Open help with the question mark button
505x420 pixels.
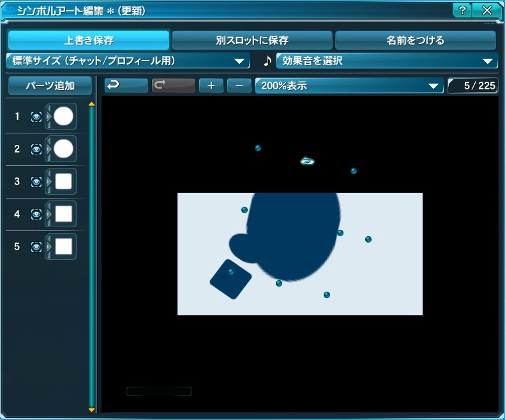462,11
